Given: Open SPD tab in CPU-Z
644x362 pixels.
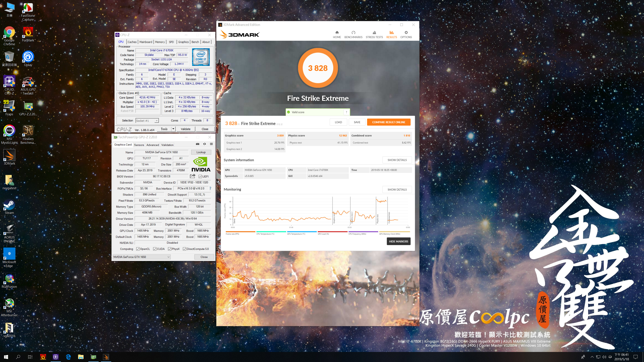Looking at the screenshot, I should click(171, 42).
